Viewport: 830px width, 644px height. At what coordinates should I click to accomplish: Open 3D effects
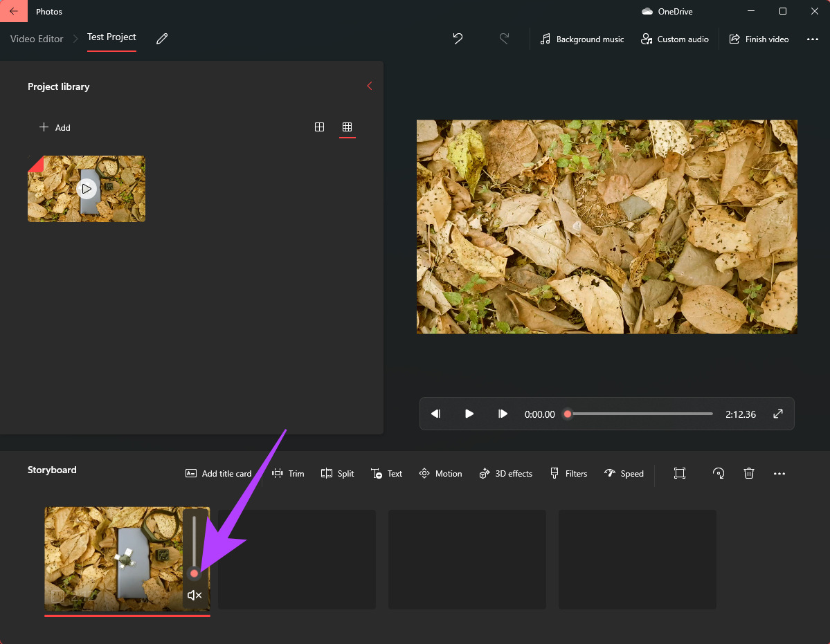pos(505,474)
